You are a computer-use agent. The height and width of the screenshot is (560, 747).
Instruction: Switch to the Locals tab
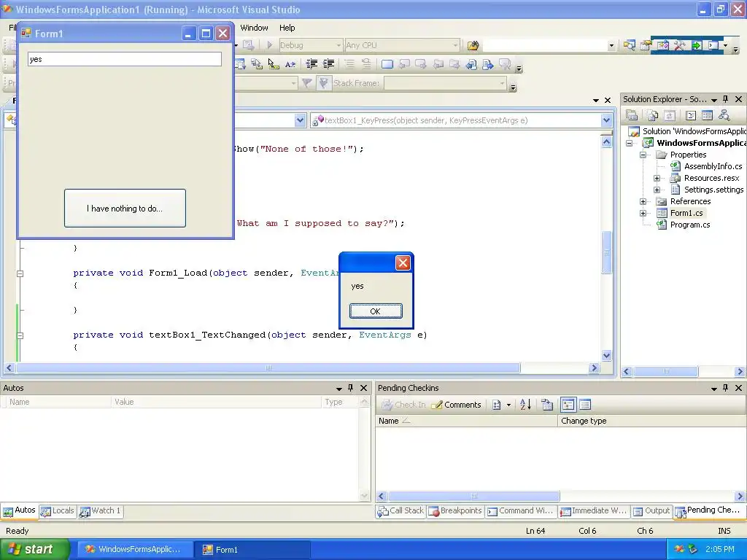point(58,511)
